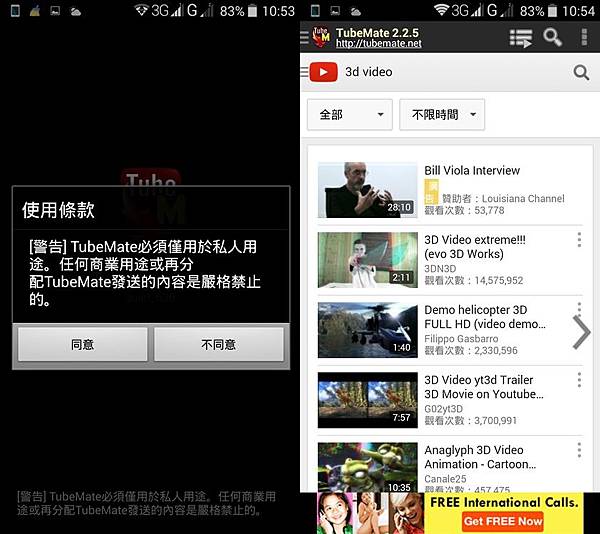This screenshot has width=600, height=534.
Task: Tap the 10:53 clock in left status bar
Action: coord(279,11)
